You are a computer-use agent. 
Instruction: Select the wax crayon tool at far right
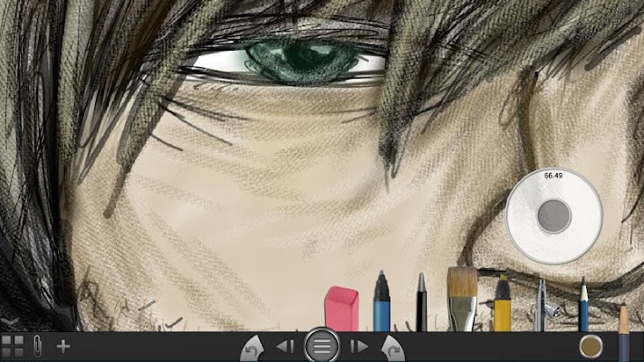[624, 332]
